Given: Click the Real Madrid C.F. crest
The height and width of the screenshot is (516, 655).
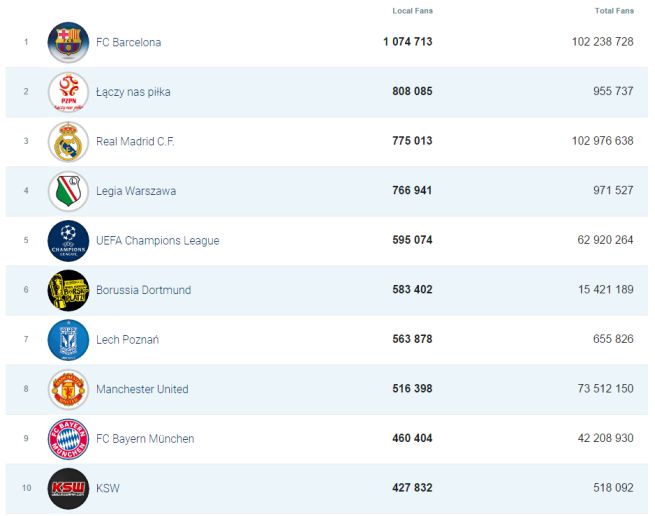Looking at the screenshot, I should coord(68,141).
